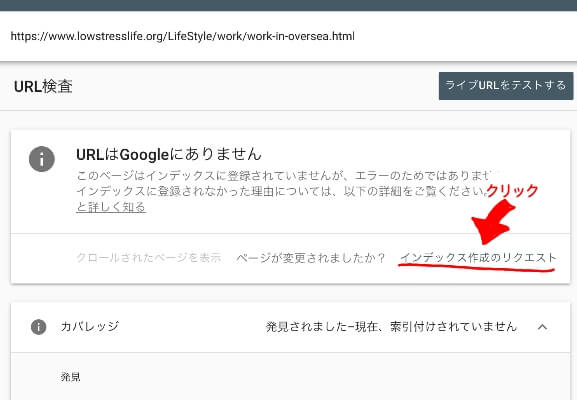Click 発見されました–現在、索引付けされていません status
This screenshot has height=400, width=577.
pyautogui.click(x=391, y=326)
